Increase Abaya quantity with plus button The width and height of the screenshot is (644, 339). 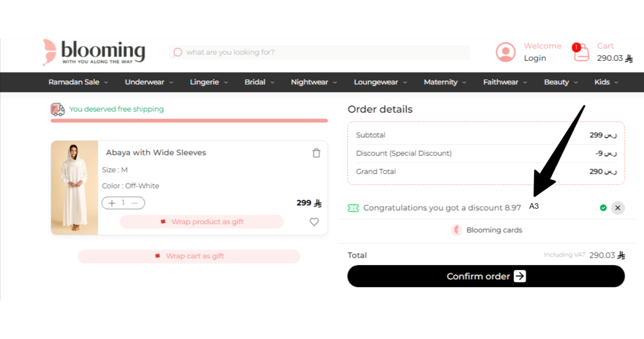[x=112, y=203]
